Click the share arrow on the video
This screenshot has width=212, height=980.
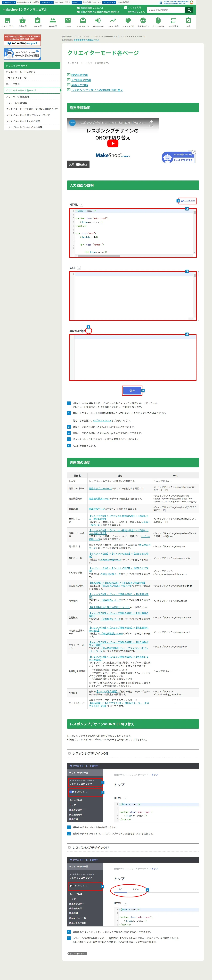[151, 122]
